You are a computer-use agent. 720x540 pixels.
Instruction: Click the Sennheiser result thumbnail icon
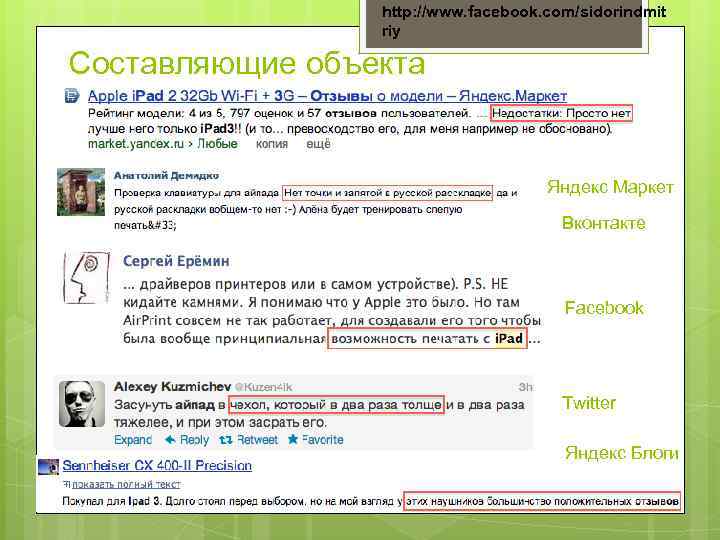tap(48, 466)
